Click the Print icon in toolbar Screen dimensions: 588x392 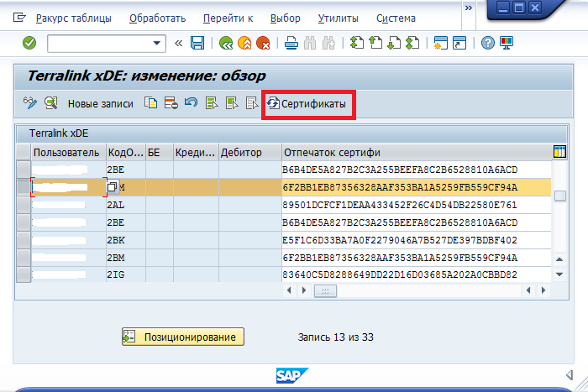[x=291, y=43]
